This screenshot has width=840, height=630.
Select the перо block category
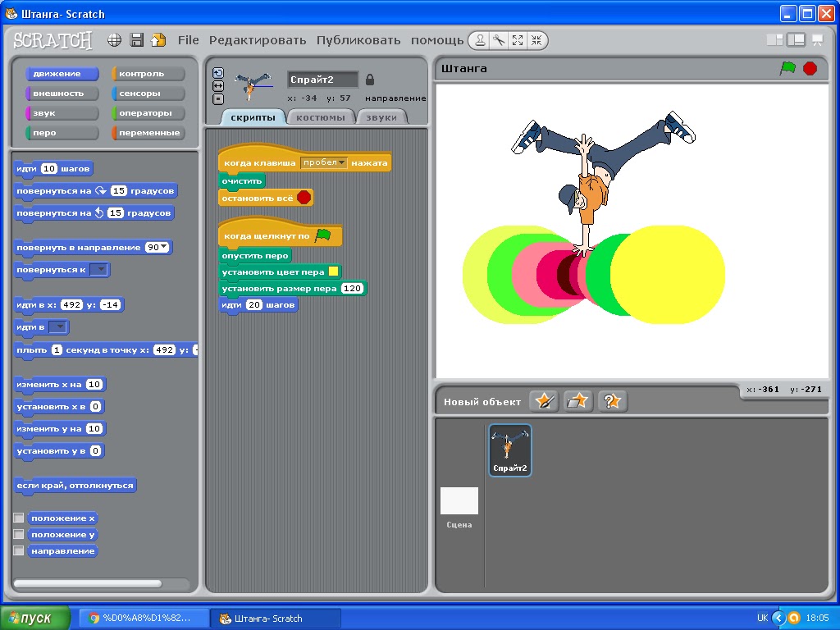click(62, 132)
